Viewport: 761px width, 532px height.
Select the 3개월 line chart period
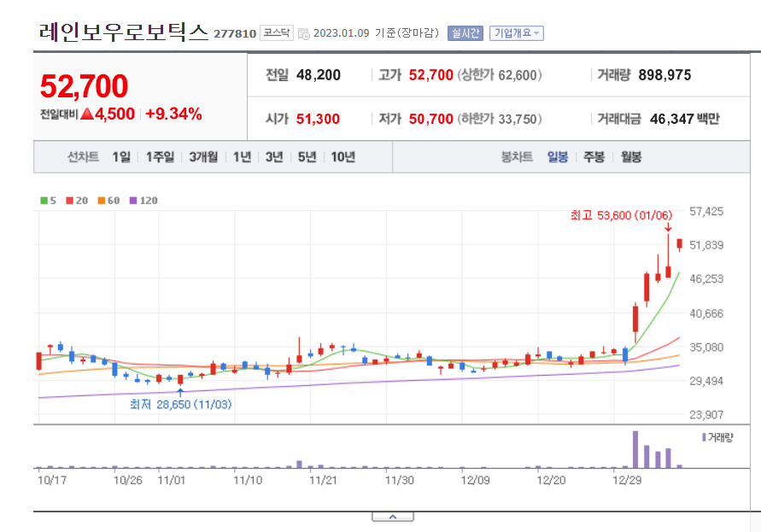(x=203, y=157)
